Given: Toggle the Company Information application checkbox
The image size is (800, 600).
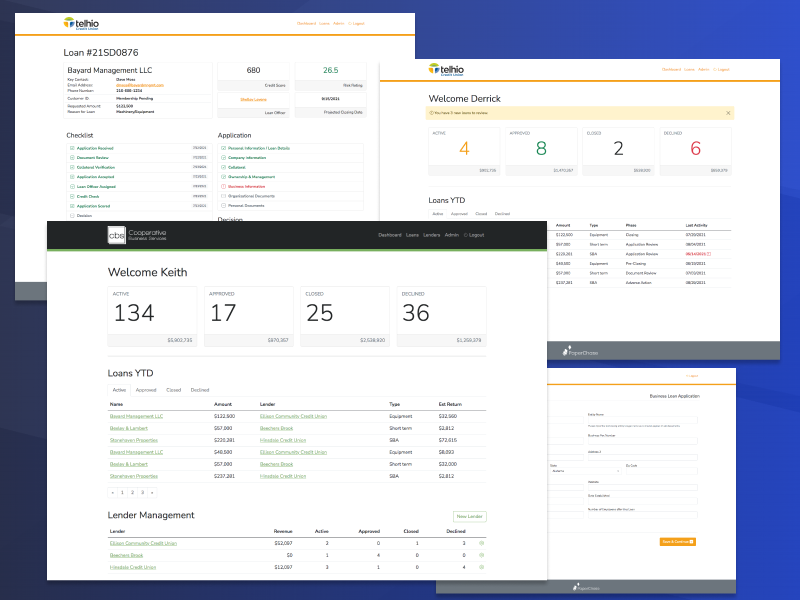Looking at the screenshot, I should coord(223,158).
